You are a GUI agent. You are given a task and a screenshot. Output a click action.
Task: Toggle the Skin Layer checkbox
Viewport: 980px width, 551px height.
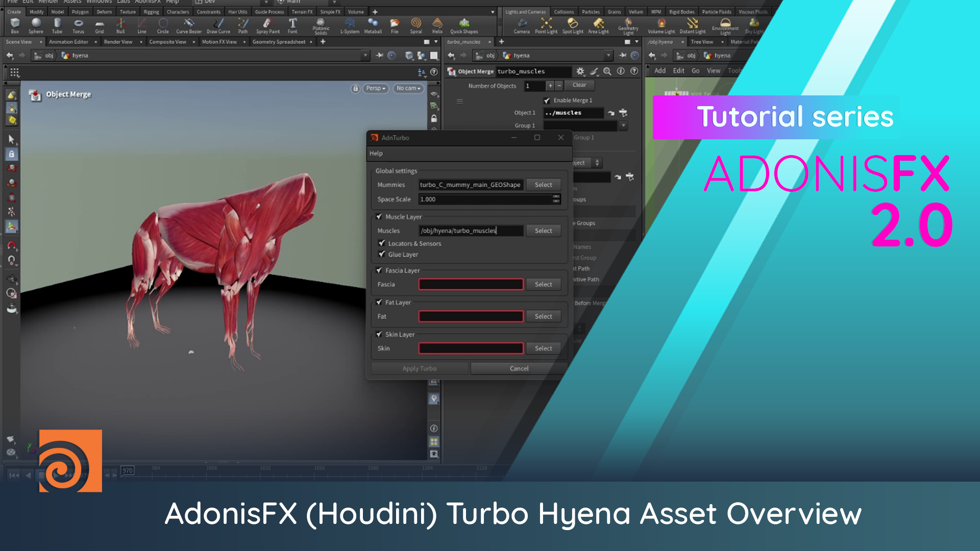379,334
